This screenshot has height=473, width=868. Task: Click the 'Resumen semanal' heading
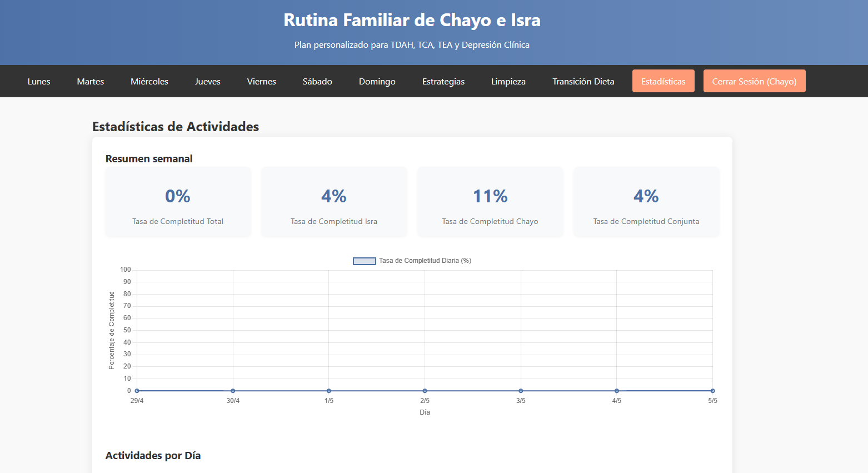click(149, 159)
